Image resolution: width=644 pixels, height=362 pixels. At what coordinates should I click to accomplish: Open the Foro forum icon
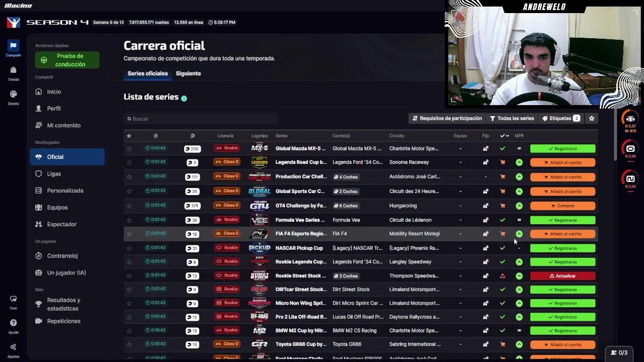14,299
